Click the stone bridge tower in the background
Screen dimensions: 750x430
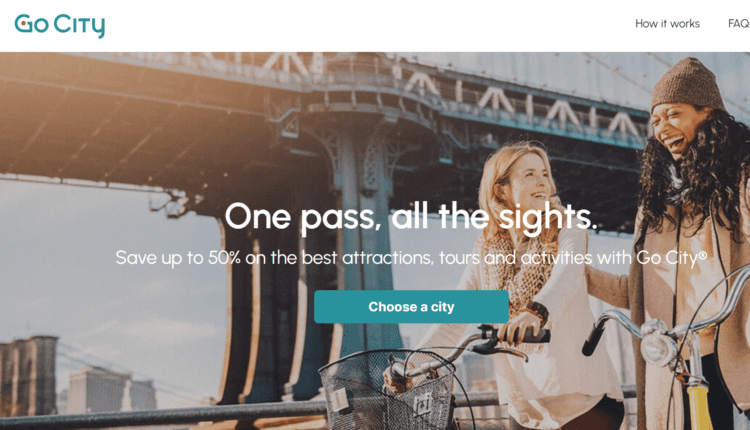point(29,375)
